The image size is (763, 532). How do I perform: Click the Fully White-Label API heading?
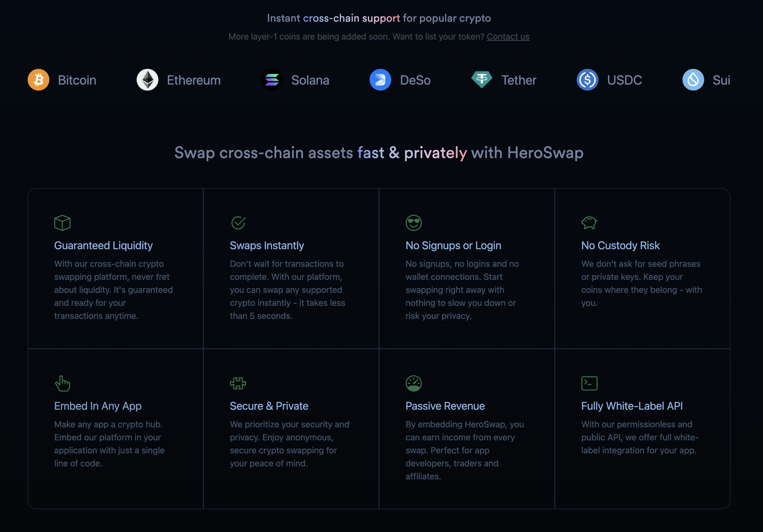tap(632, 406)
